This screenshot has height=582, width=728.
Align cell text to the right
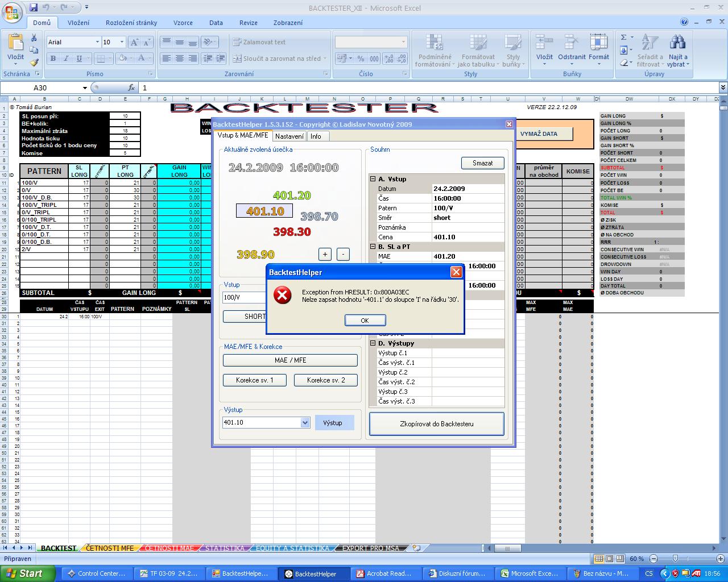pyautogui.click(x=193, y=58)
